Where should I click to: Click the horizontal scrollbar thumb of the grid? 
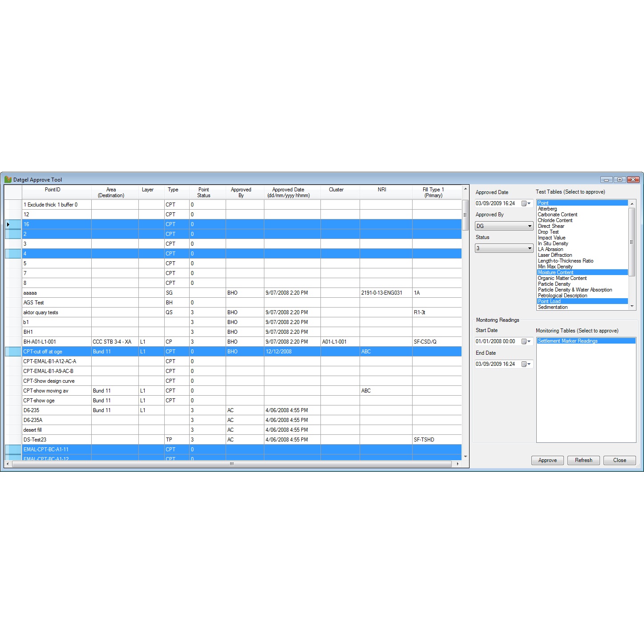click(x=231, y=464)
